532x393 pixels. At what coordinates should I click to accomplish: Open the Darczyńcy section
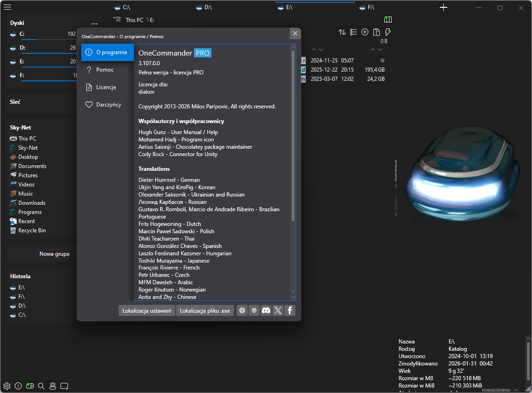click(x=108, y=105)
